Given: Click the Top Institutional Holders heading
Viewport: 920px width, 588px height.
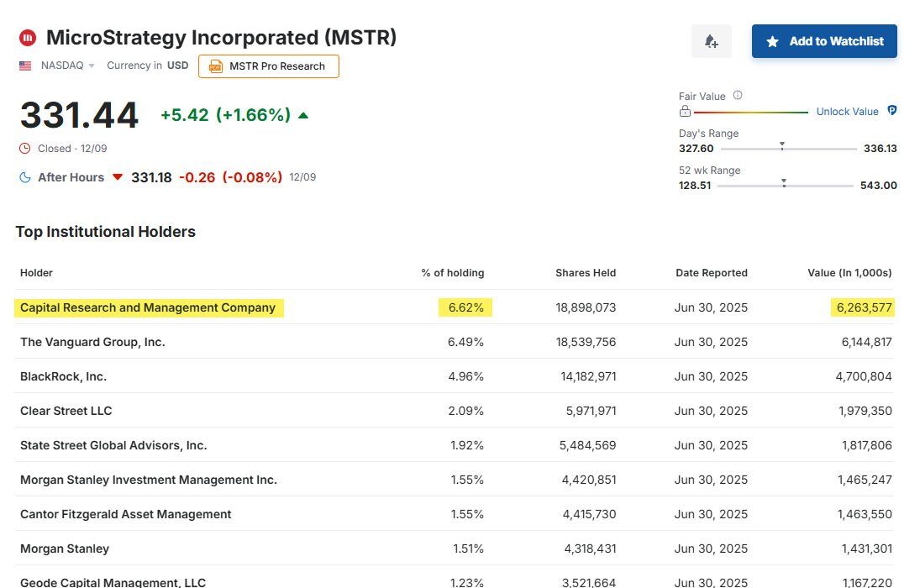Looking at the screenshot, I should click(106, 232).
